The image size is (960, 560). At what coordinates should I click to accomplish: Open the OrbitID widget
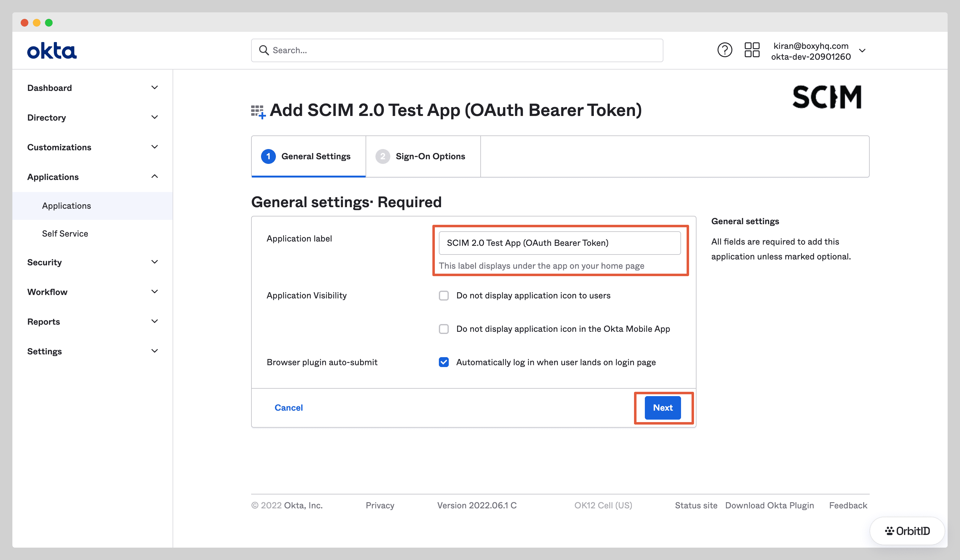(907, 531)
